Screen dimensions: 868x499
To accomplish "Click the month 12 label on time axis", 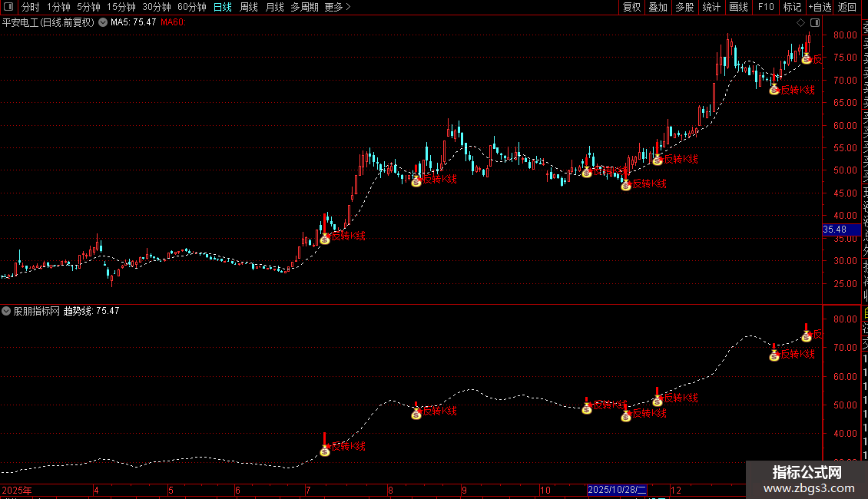I will (x=675, y=490).
